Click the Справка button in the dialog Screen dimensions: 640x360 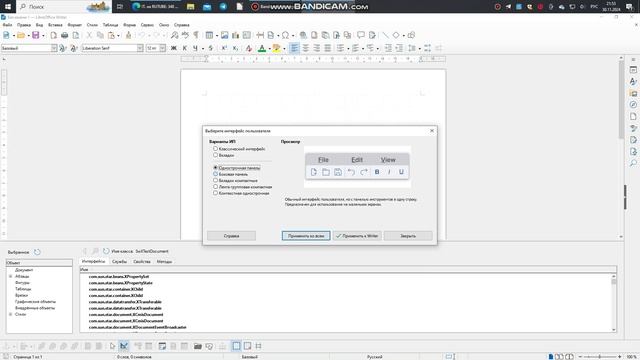coord(231,236)
